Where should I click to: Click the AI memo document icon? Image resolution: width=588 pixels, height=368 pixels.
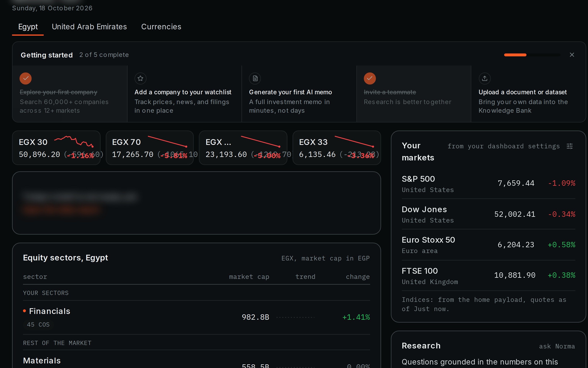pos(255,78)
